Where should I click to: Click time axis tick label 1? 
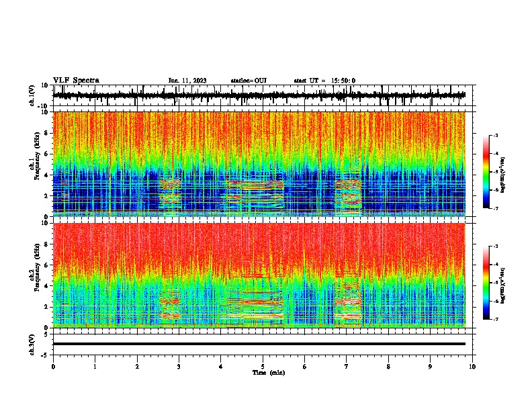click(95, 367)
